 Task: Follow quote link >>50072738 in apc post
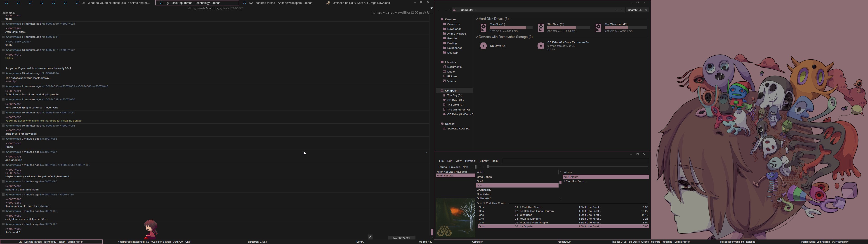pyautogui.click(x=14, y=157)
